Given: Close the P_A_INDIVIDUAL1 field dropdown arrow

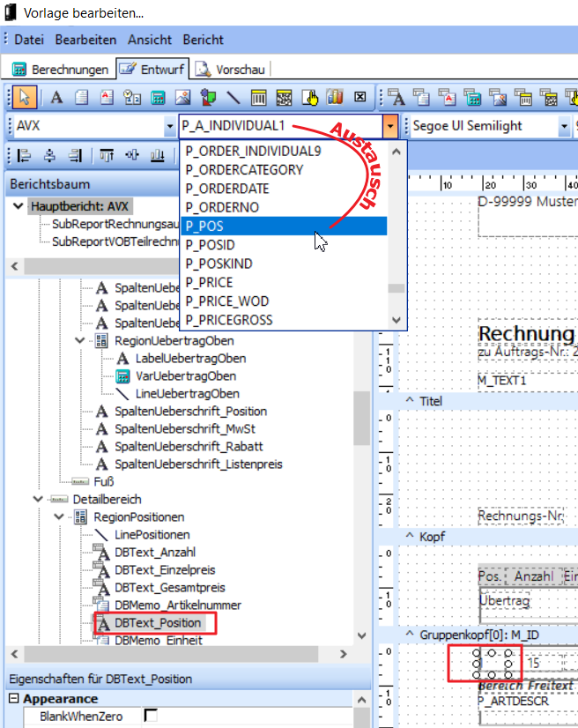Looking at the screenshot, I should (390, 126).
